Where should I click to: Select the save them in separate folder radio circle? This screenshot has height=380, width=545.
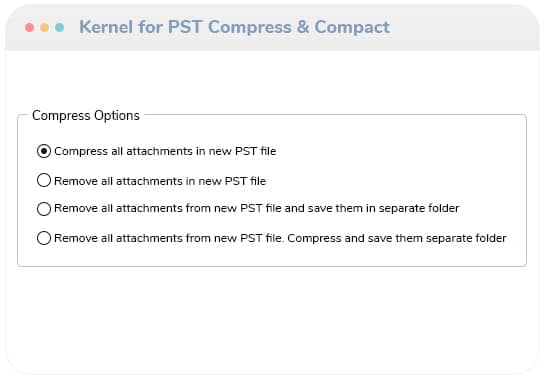point(44,209)
